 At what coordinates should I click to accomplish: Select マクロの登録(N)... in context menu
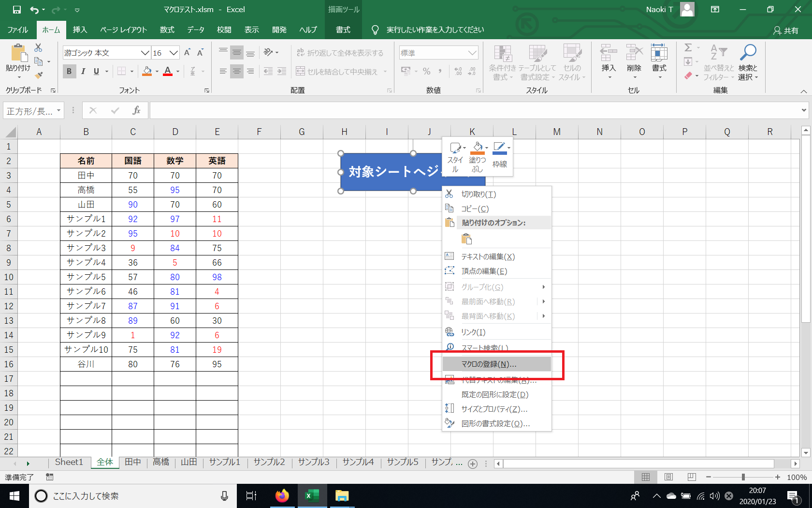[497, 364]
